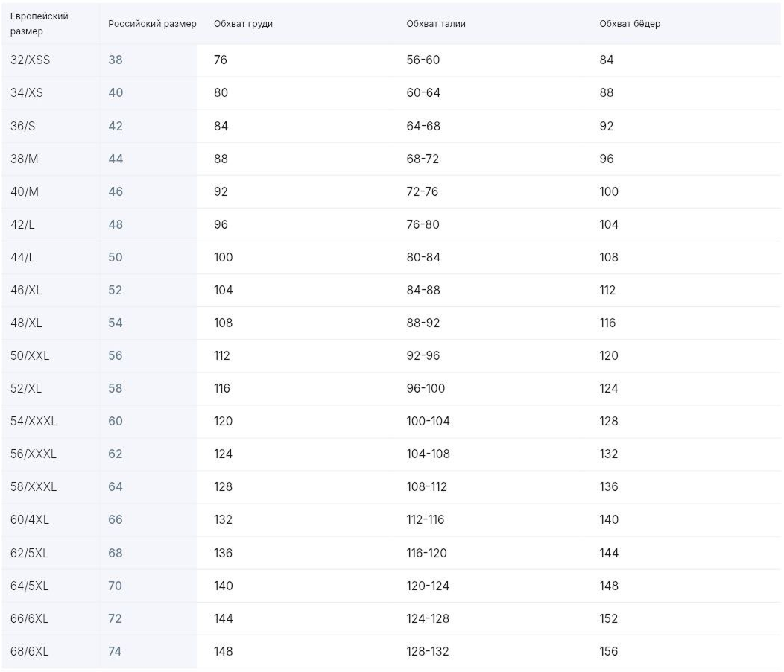
Task: Click the Европейский размер column header
Action: [x=39, y=24]
